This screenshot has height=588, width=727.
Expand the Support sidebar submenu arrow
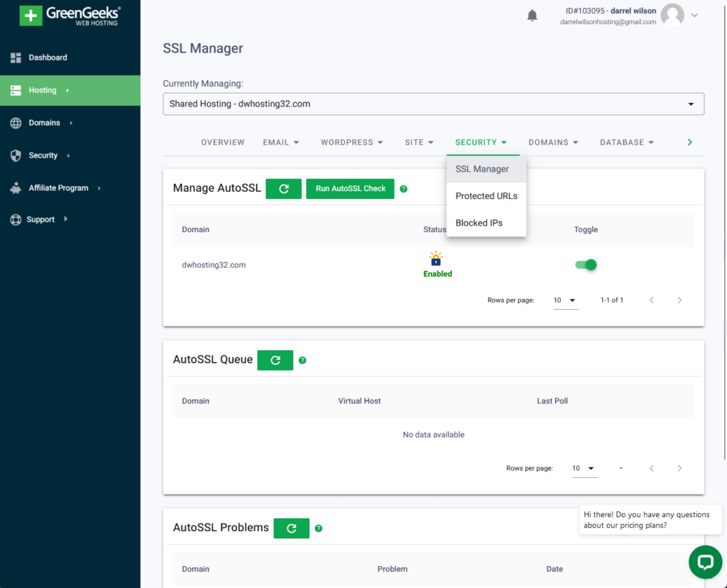pos(66,219)
